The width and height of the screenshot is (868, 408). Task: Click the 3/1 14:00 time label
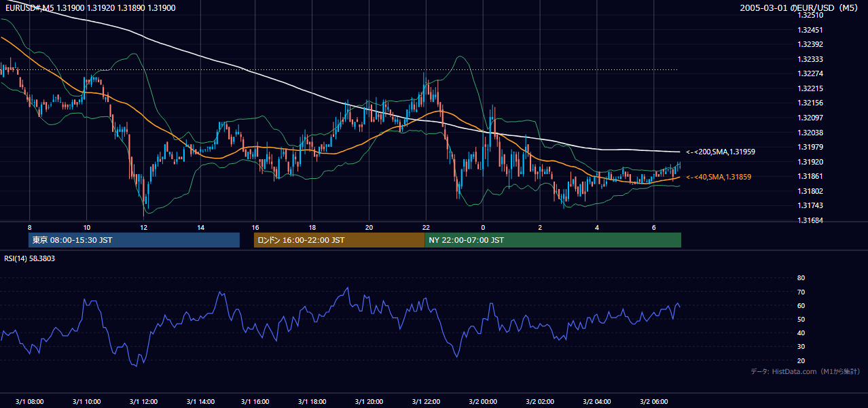point(200,402)
